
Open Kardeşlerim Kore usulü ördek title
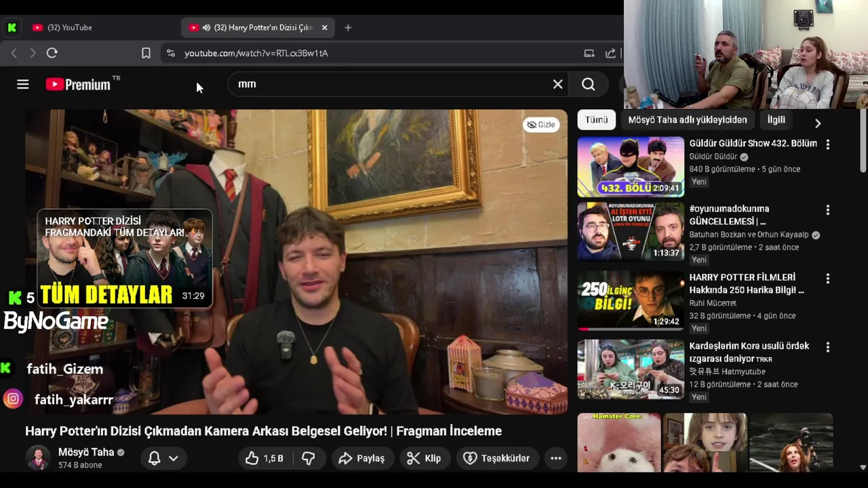click(749, 352)
